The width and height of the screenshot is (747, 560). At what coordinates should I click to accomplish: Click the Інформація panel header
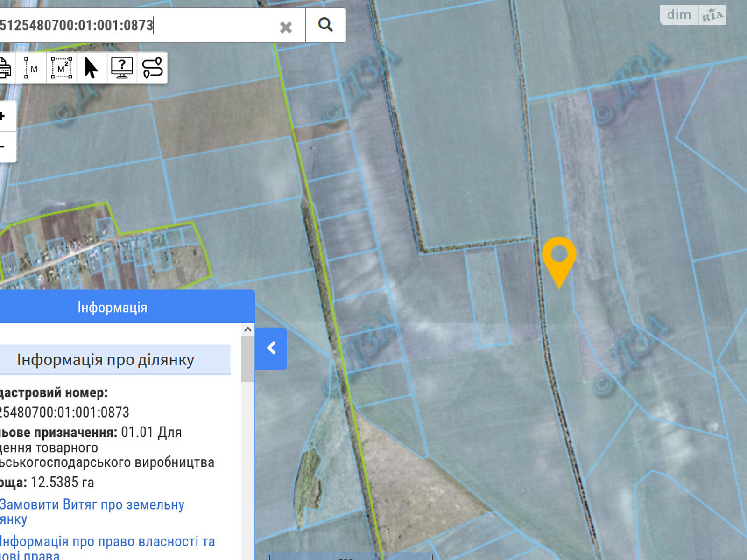[x=113, y=307]
